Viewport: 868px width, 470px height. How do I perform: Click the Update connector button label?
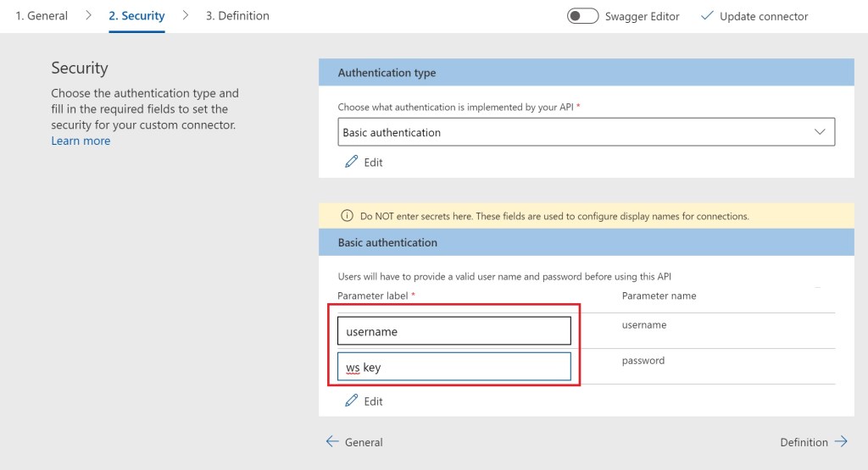764,16
